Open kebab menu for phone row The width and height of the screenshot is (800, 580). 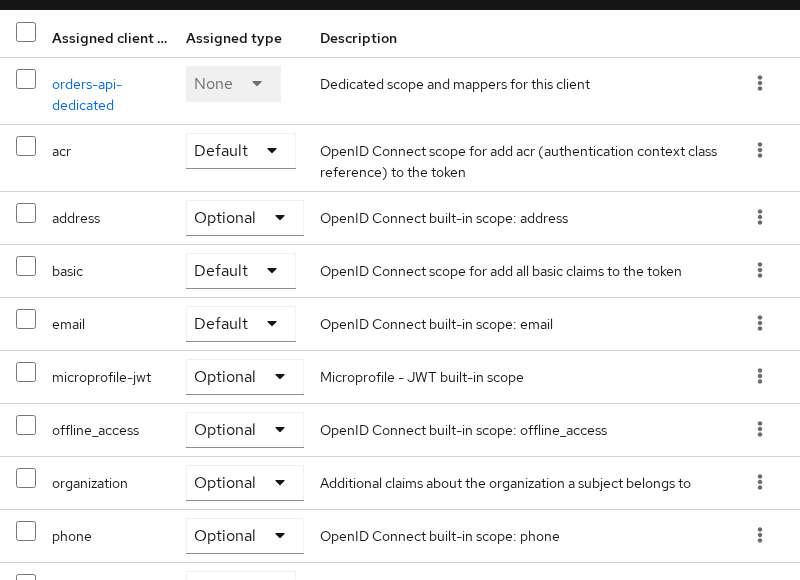click(x=760, y=536)
